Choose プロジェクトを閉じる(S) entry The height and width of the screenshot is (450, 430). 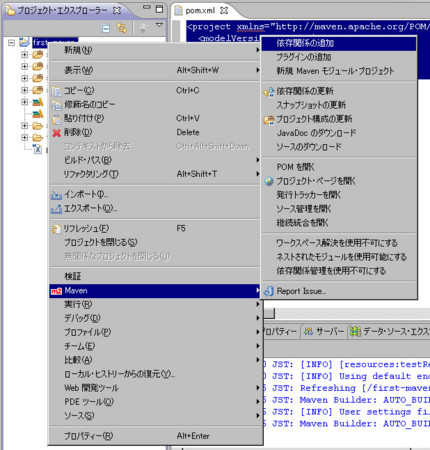point(155,242)
